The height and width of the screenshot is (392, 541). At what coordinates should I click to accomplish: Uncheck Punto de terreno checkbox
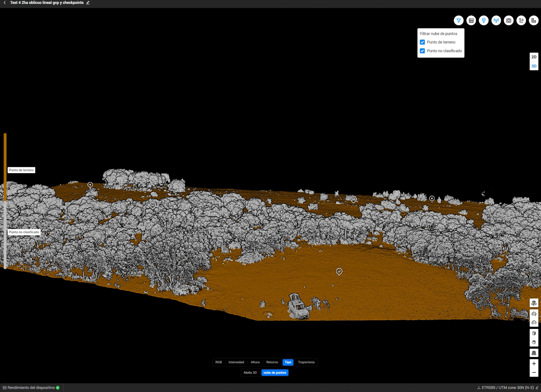click(422, 42)
